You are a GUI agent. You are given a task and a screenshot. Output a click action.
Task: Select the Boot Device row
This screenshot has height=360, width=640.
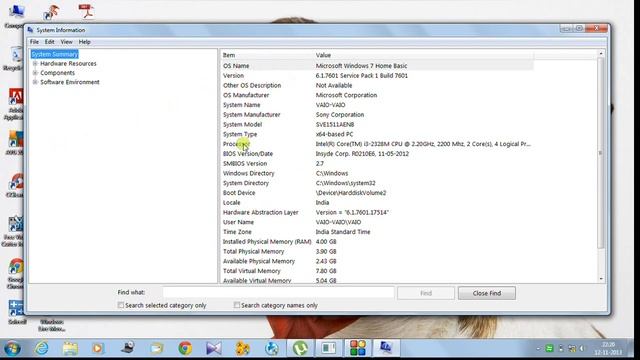click(377, 193)
